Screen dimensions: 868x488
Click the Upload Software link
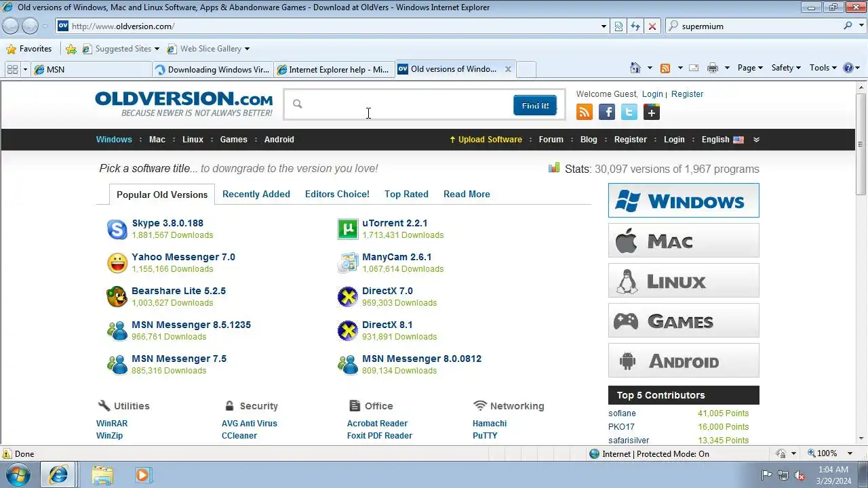[486, 140]
